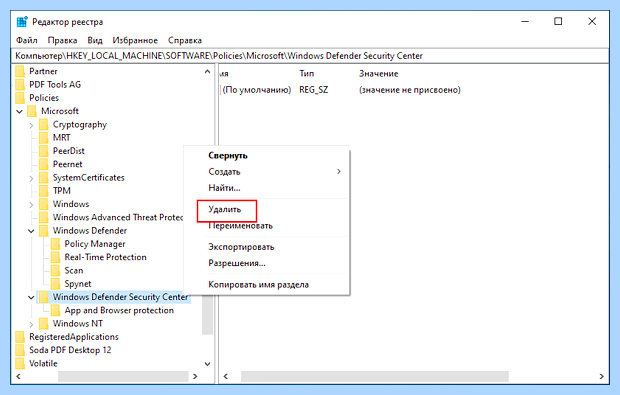Open the Правка menu

click(62, 40)
